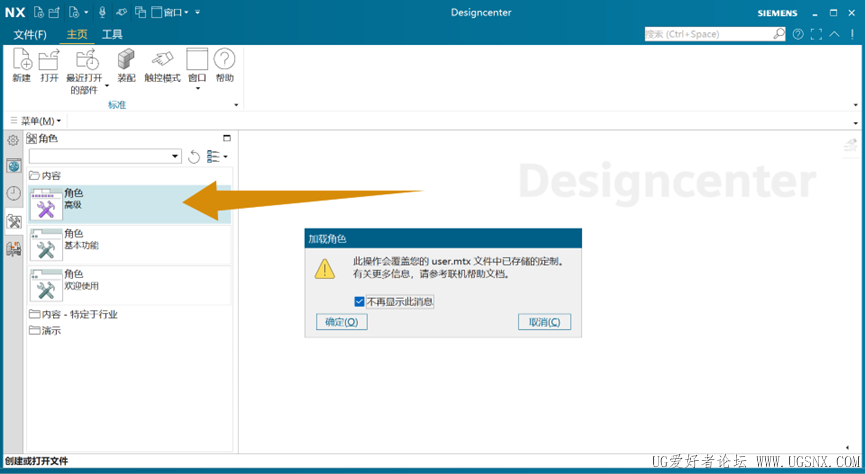Click the 加载角色 dialog title bar

(x=443, y=238)
